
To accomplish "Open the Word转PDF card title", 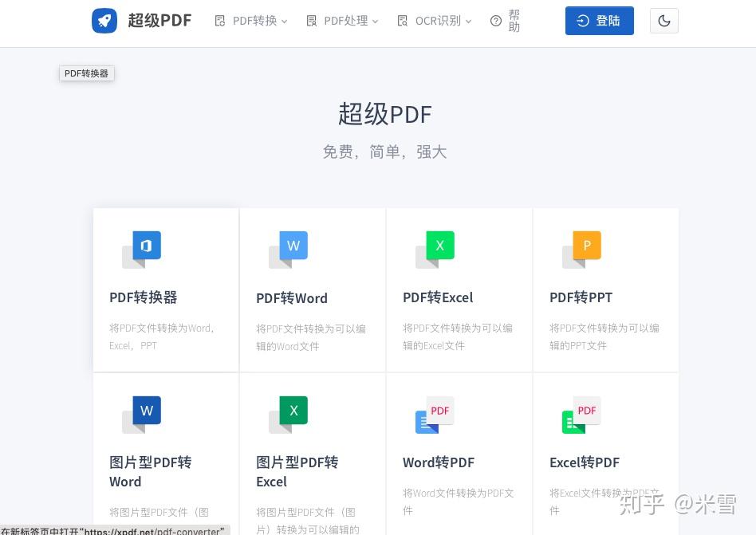I will click(x=439, y=462).
